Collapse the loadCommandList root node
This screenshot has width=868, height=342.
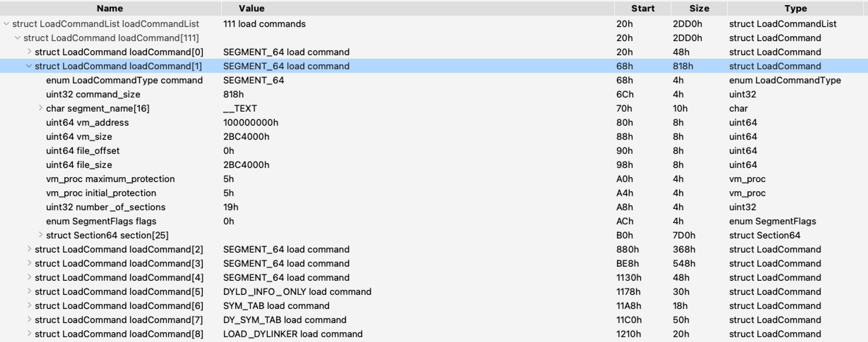pyautogui.click(x=6, y=24)
